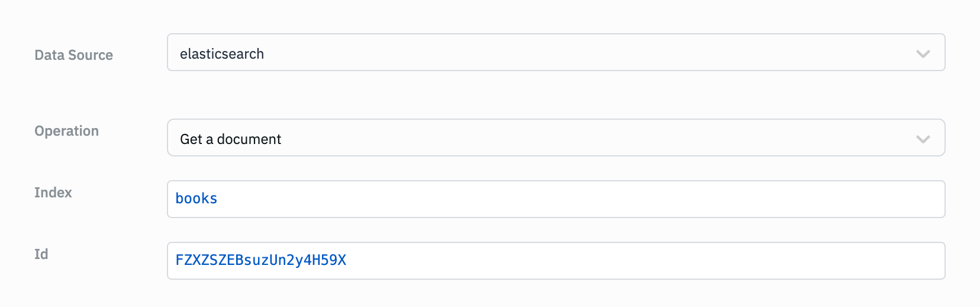Click the Data Source dropdown chevron arrow
The image size is (980, 307).
click(x=923, y=54)
